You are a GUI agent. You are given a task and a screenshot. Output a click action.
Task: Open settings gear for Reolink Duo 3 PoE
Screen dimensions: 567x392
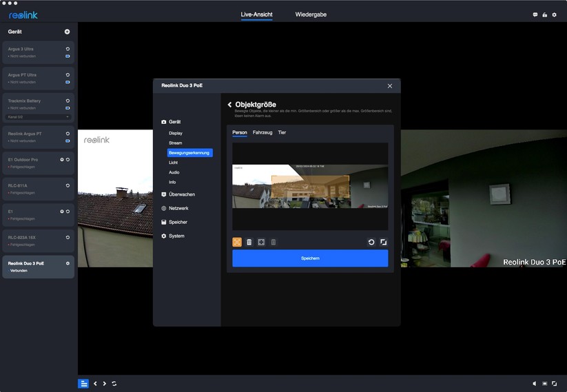68,263
